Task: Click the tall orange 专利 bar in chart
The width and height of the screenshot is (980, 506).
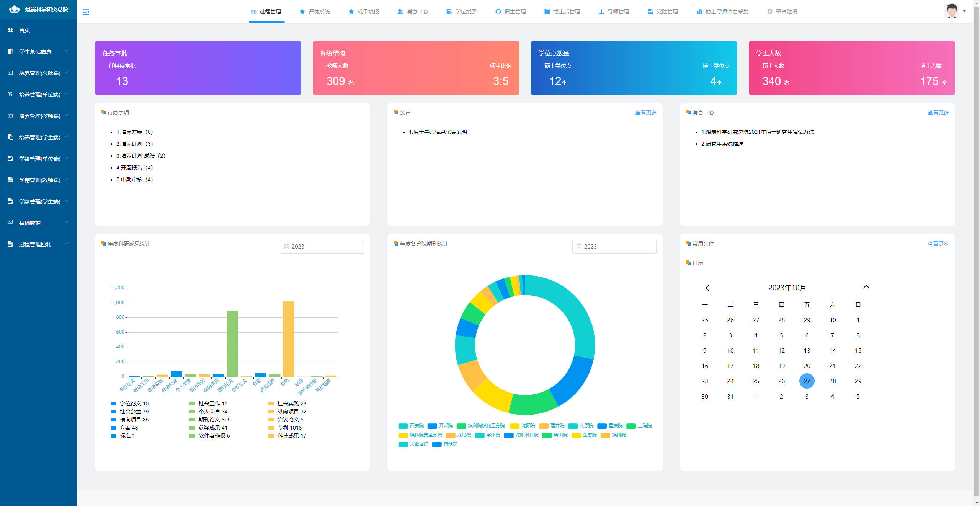Action: pos(289,339)
